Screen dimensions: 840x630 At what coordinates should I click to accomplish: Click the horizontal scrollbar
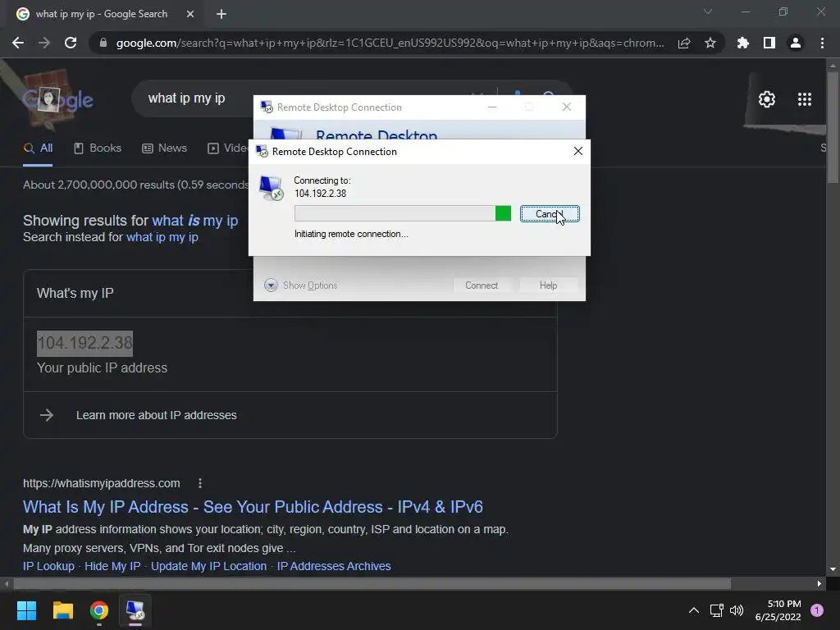372,583
